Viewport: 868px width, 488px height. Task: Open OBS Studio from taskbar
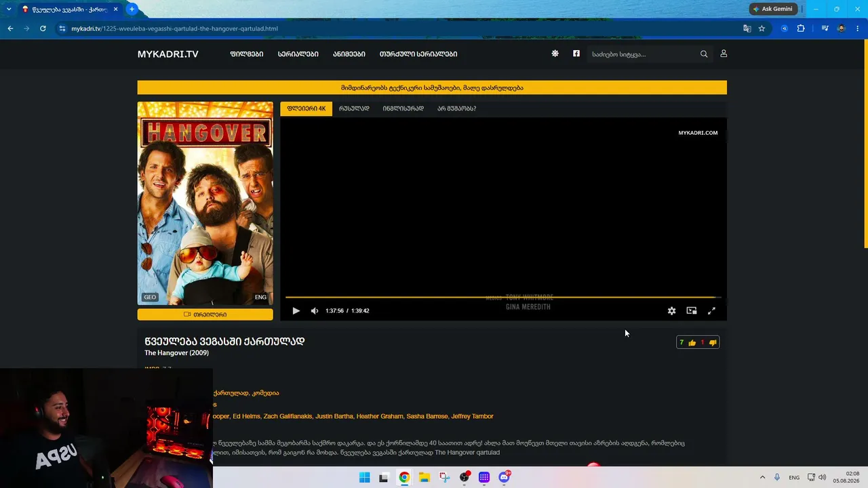coord(465,477)
